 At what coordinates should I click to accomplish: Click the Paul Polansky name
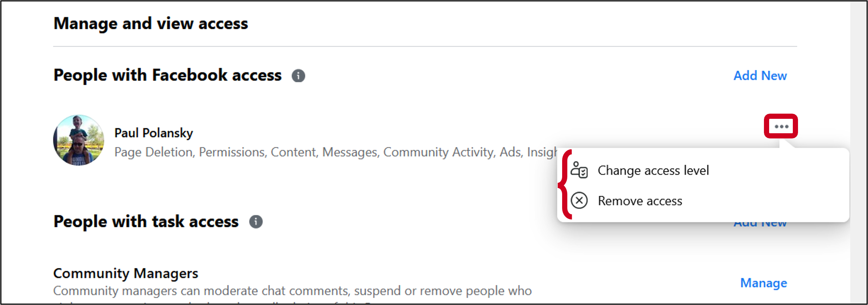(154, 133)
